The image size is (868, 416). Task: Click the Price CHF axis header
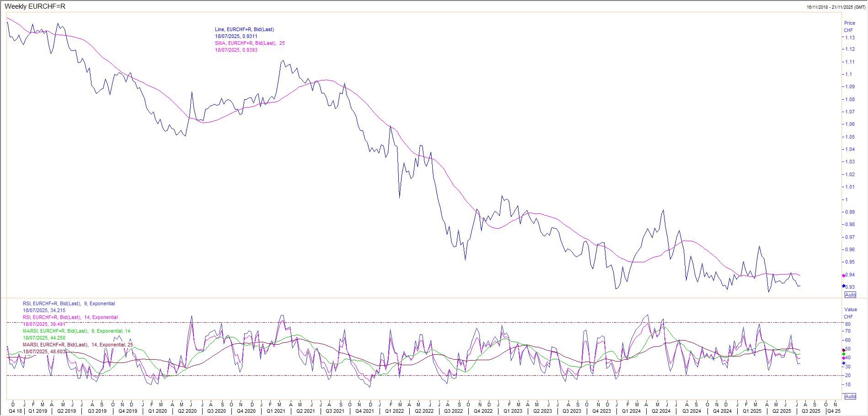pos(849,27)
